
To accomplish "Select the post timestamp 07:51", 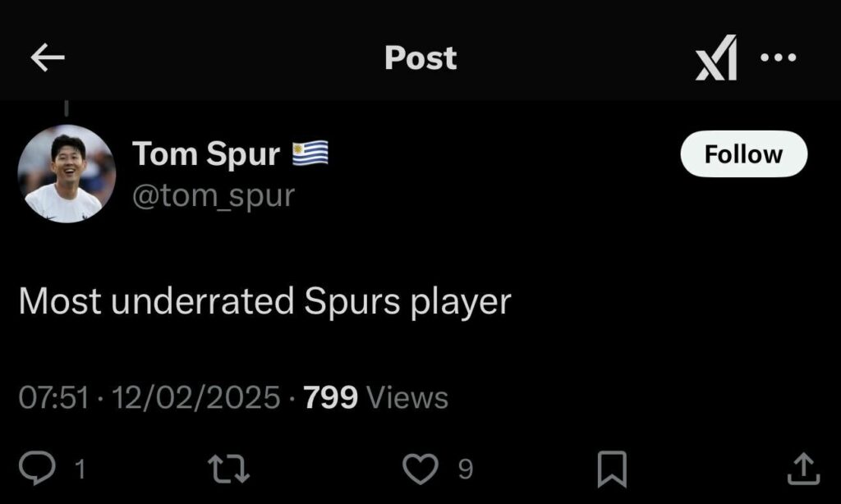I will 53,397.
